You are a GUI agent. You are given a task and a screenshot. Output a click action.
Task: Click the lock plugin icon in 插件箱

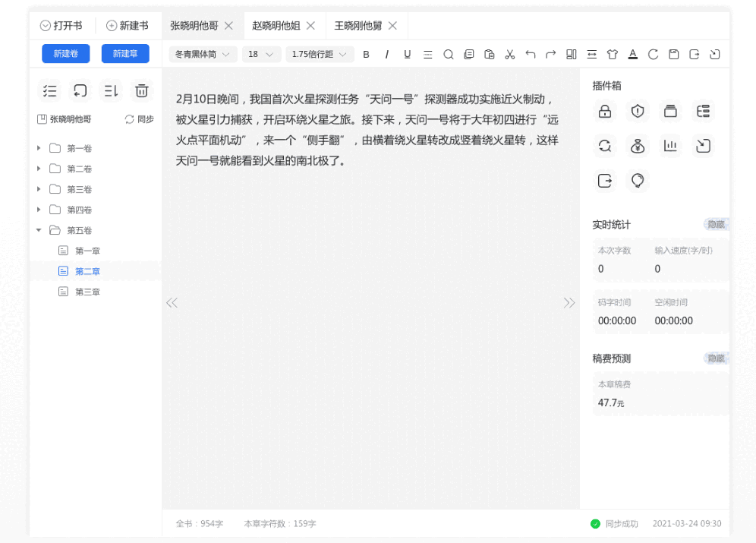point(604,111)
